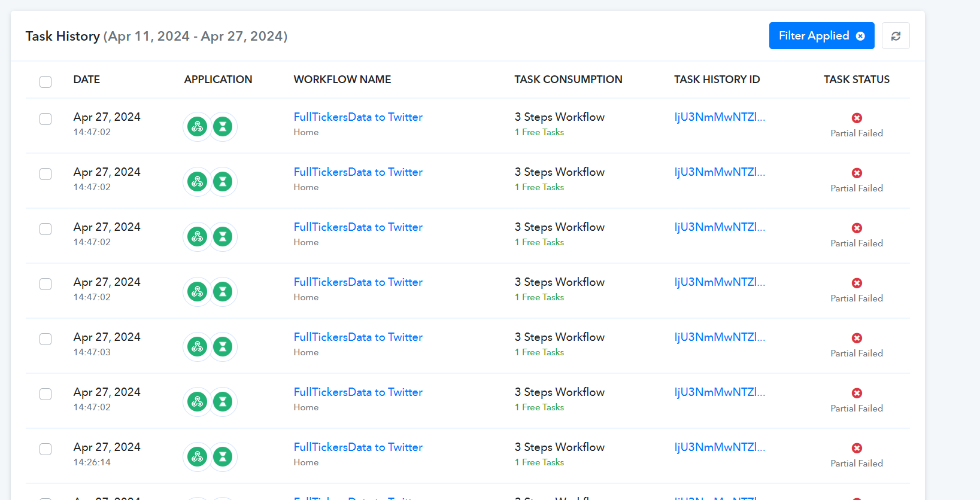
Task: Open the FullTickersData to Twitter link at 14:47:03
Action: click(x=358, y=337)
